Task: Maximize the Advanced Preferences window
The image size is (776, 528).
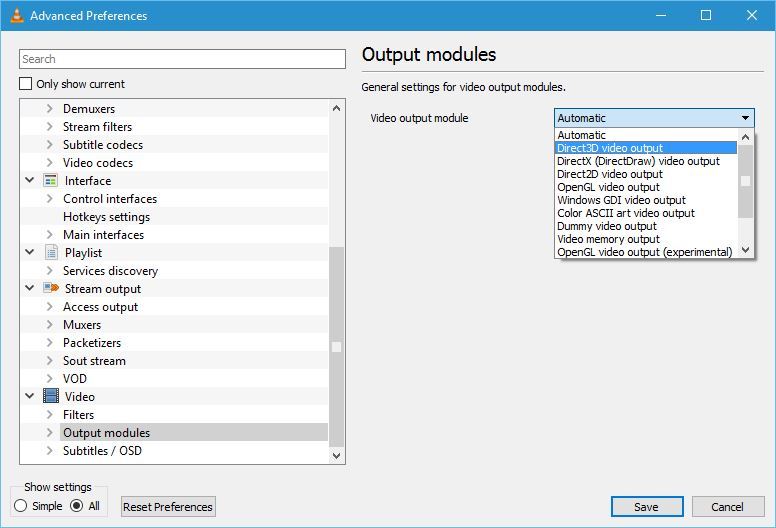Action: click(x=706, y=15)
